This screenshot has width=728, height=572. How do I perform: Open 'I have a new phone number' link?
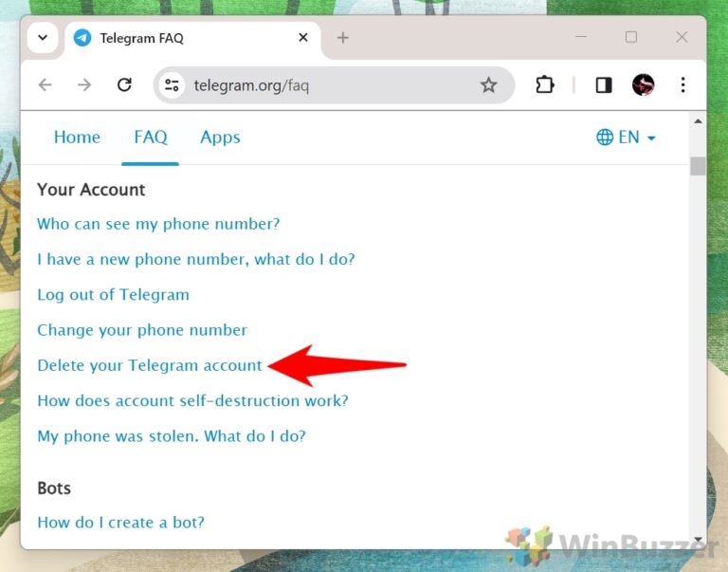click(196, 259)
